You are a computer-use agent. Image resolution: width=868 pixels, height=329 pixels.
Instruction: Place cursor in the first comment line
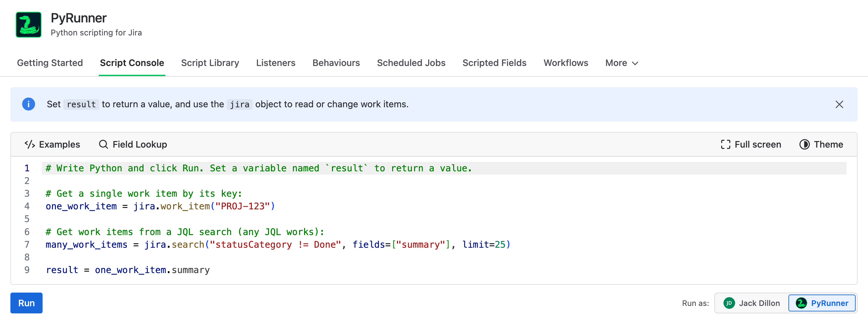click(x=259, y=168)
